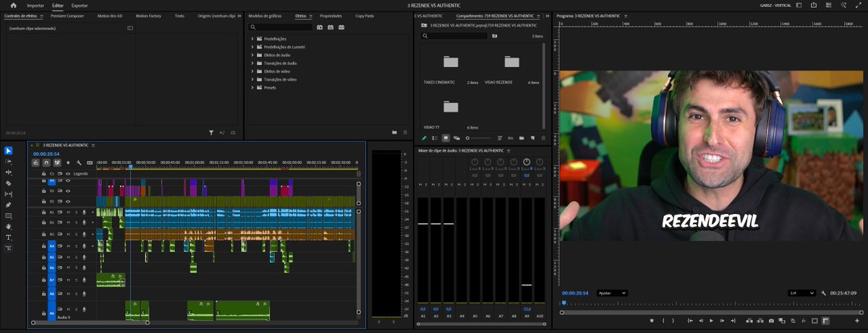Open the Exportar workspace tab
868x333 pixels.
pos(80,5)
